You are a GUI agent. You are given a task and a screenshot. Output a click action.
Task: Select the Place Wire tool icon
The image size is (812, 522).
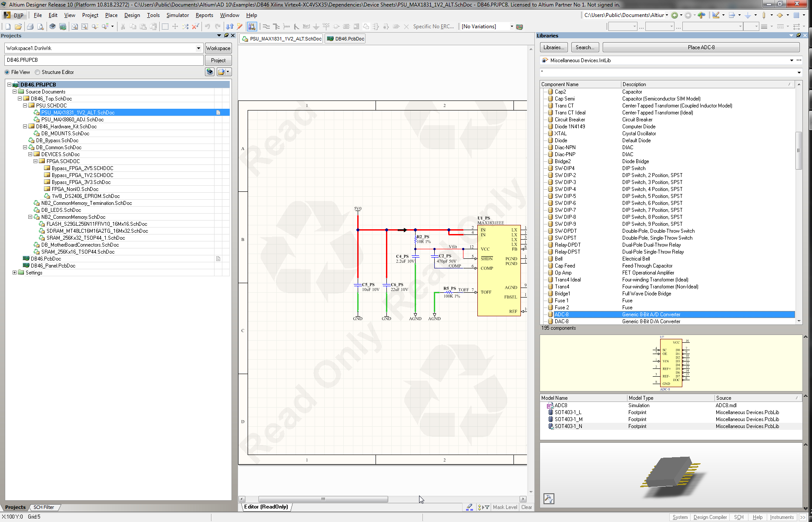tap(266, 27)
